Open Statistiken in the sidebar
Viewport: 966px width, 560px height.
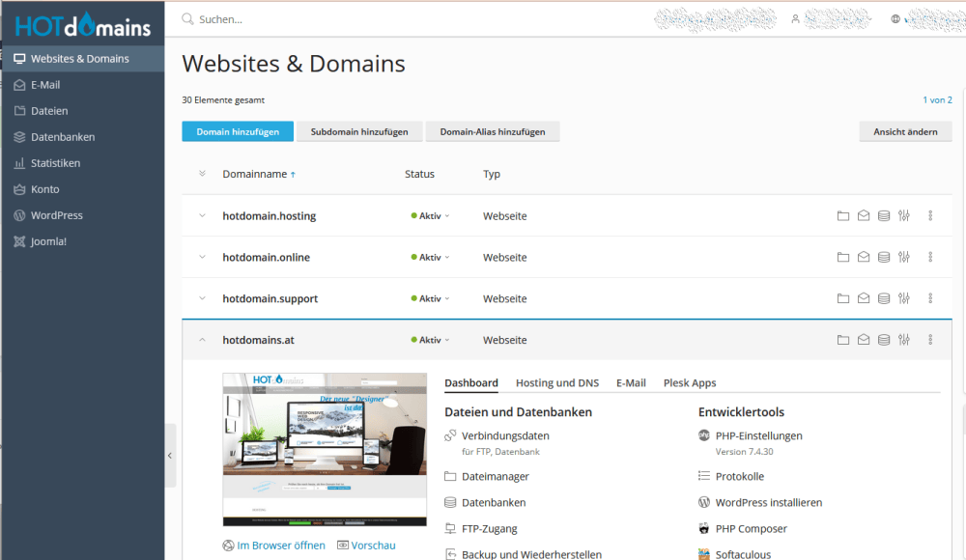pyautogui.click(x=55, y=163)
